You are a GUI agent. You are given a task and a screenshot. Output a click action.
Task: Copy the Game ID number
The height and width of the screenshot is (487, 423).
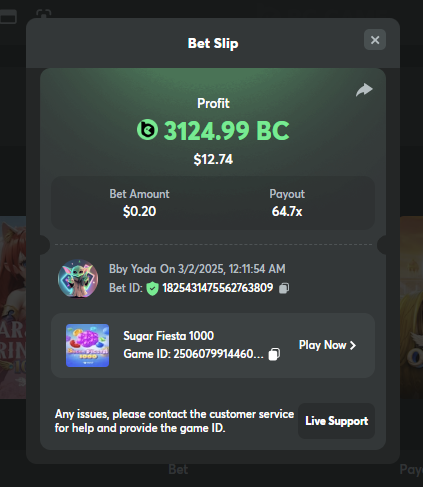[x=274, y=354]
